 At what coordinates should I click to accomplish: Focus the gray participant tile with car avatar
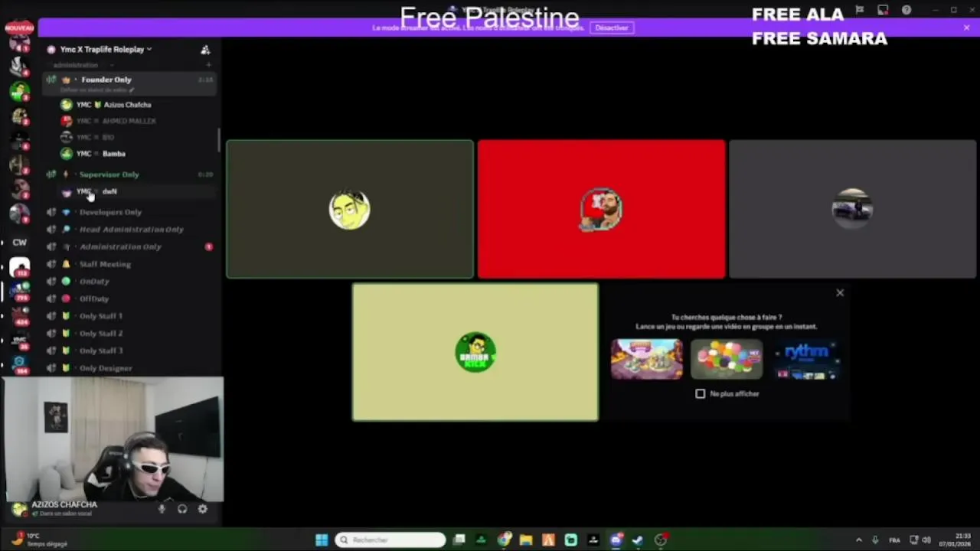click(x=852, y=209)
